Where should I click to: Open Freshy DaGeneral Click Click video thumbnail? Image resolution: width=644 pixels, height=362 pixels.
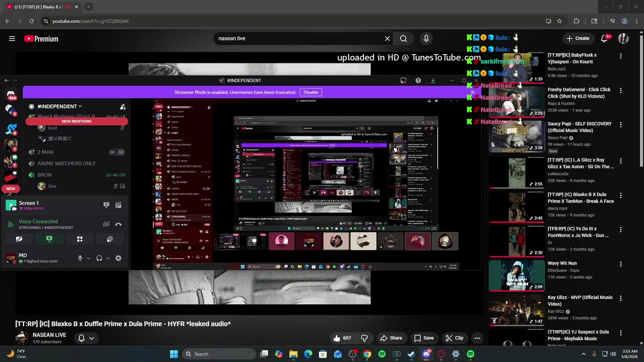click(517, 102)
